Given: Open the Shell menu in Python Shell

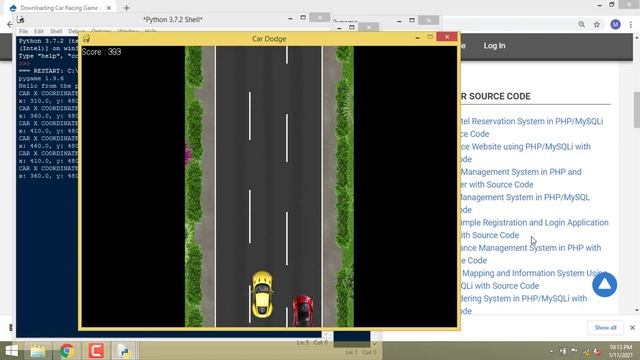Looking at the screenshot, I should 56,31.
